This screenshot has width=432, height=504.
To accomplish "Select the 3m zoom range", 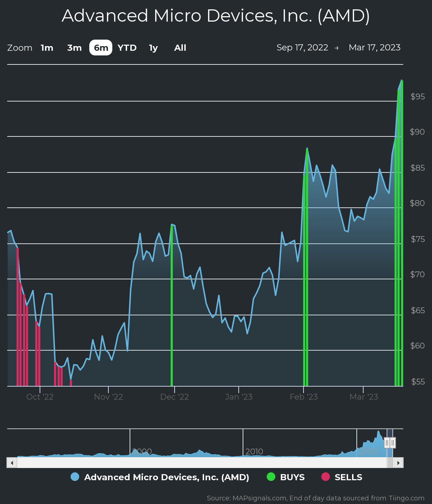I will (x=75, y=48).
